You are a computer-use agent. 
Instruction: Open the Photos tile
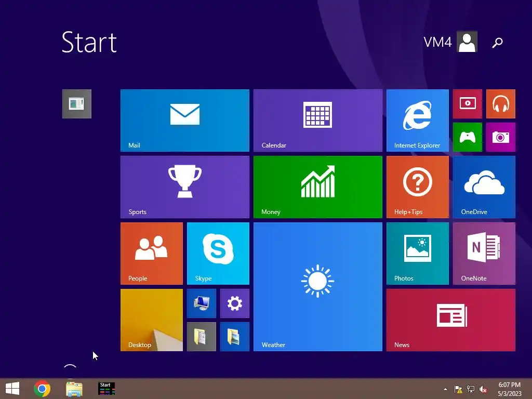coord(418,254)
